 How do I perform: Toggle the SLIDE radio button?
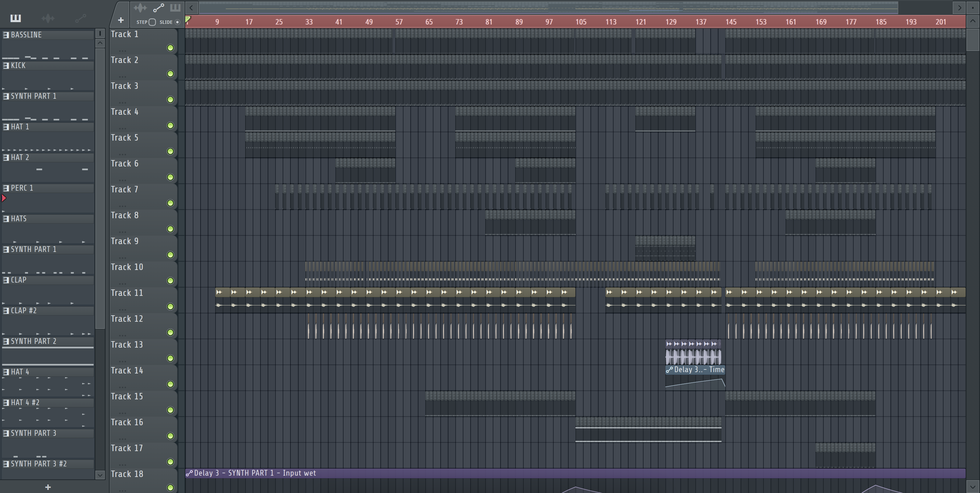[x=177, y=22]
